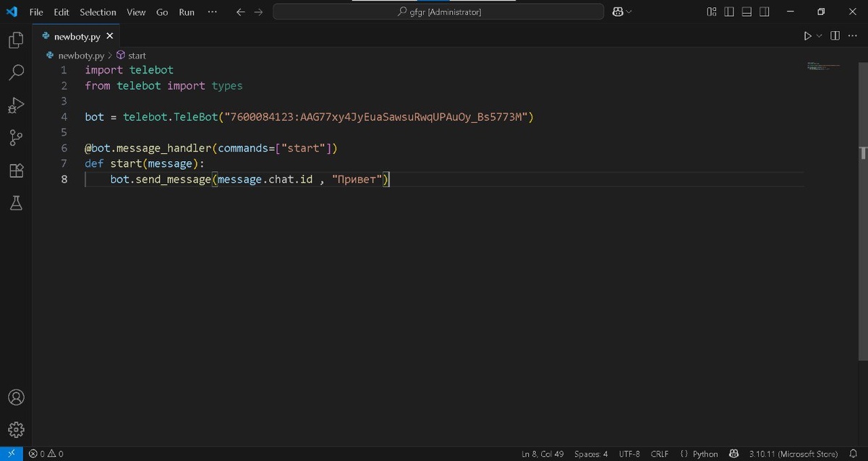
Task: Click Ln 8, Col 49 status
Action: pyautogui.click(x=542, y=454)
